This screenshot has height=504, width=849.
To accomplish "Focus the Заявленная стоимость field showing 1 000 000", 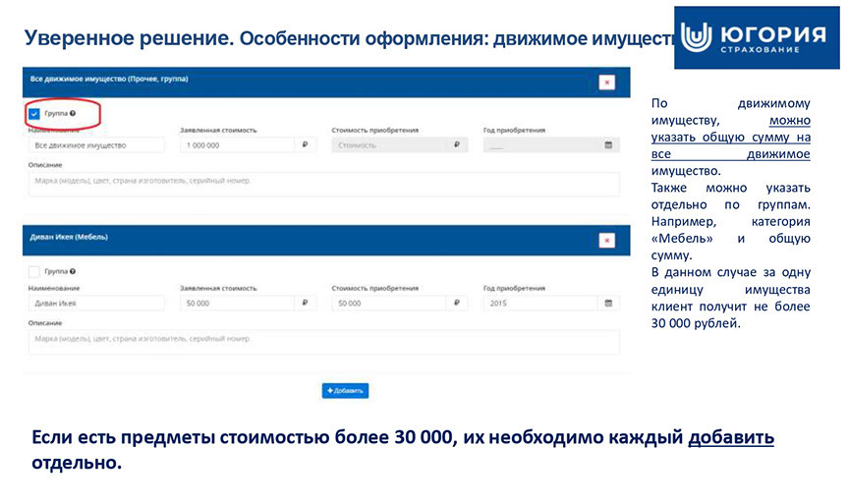I will coord(236,145).
